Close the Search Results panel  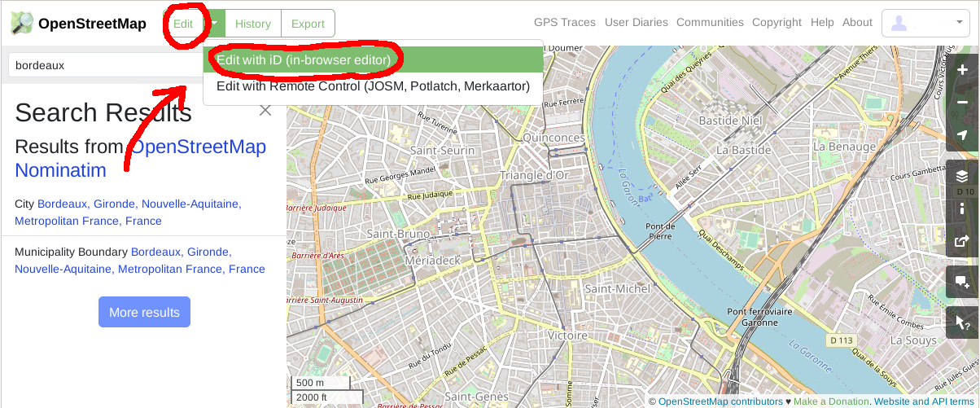tap(265, 111)
